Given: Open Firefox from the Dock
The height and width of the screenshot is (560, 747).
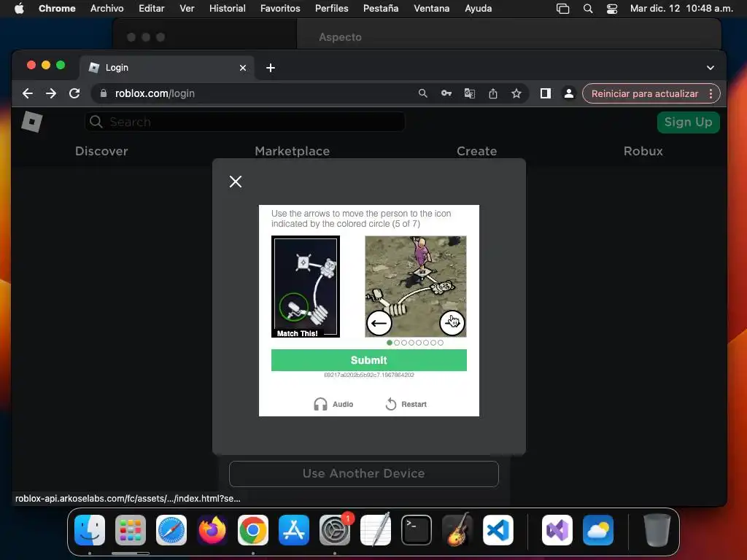Looking at the screenshot, I should coord(212,530).
